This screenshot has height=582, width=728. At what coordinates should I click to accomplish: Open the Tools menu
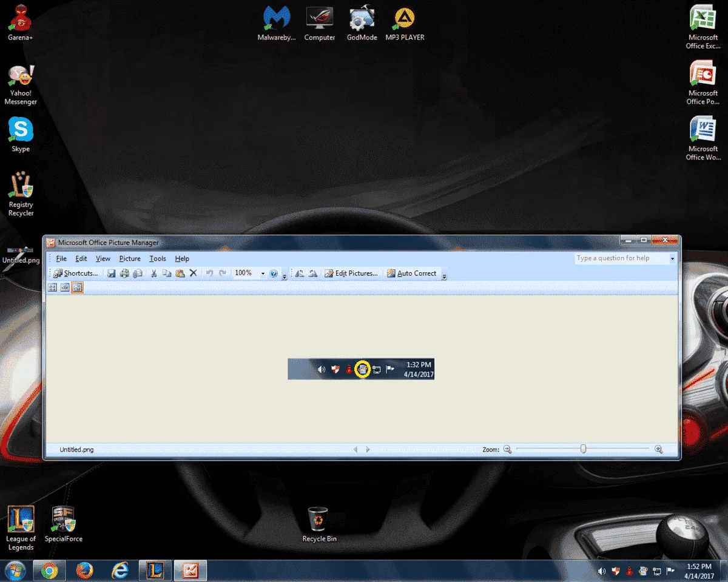click(x=158, y=258)
